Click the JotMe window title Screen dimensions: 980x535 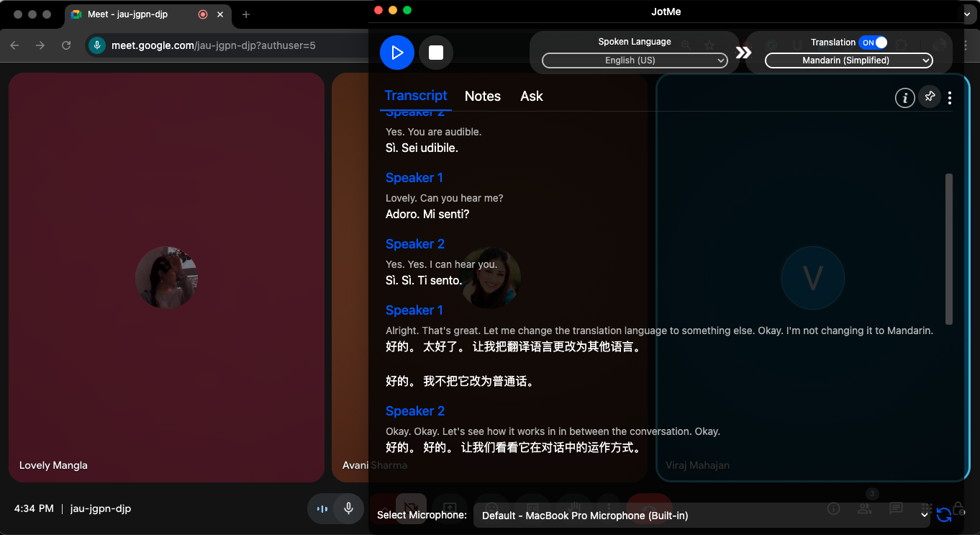(x=666, y=10)
